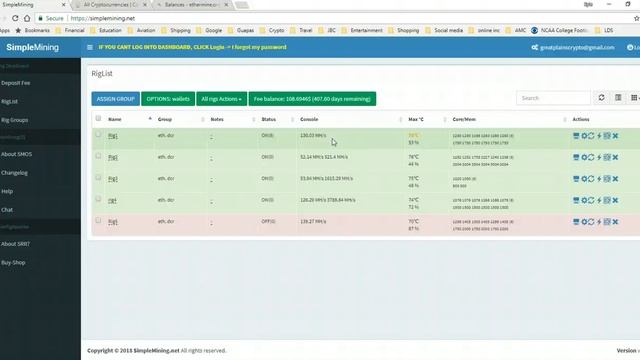Click the lightning bolt icon for the 130.03 MH/s rig

(599, 136)
